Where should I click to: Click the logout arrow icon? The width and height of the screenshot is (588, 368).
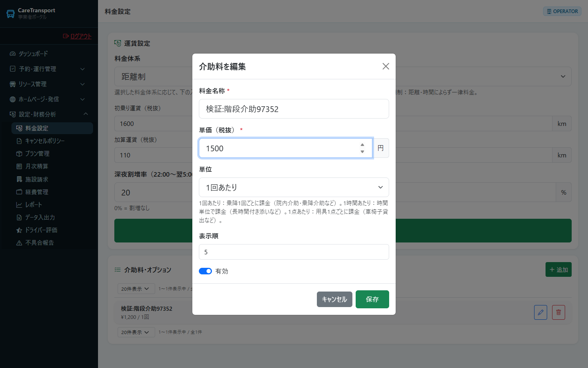point(66,36)
